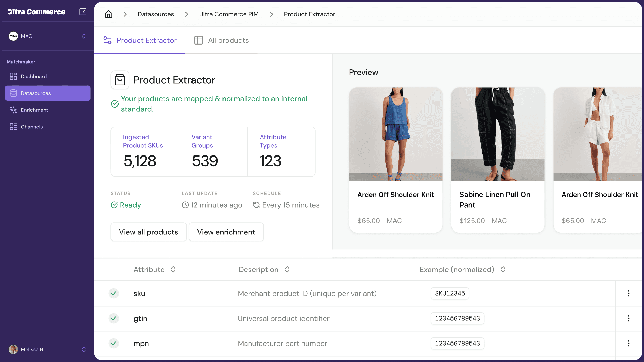Expand the MAG workspace switcher
Screen dimensions: 644x362
[84, 36]
